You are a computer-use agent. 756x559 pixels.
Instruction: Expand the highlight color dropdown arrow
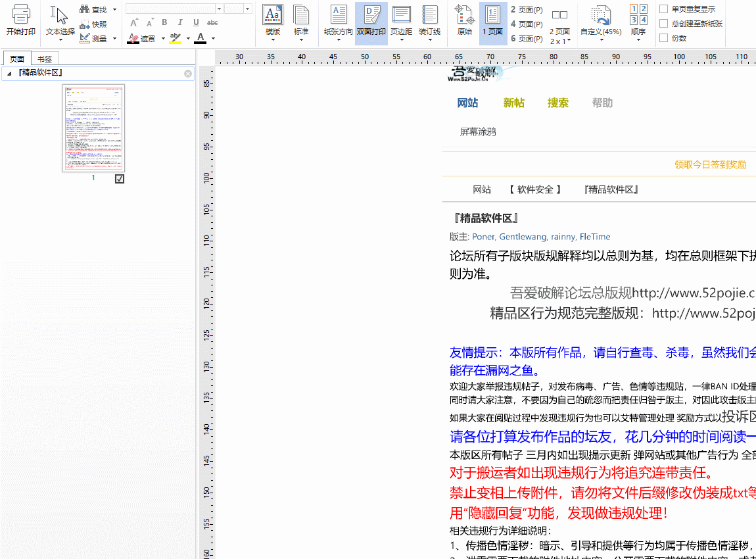pyautogui.click(x=188, y=39)
